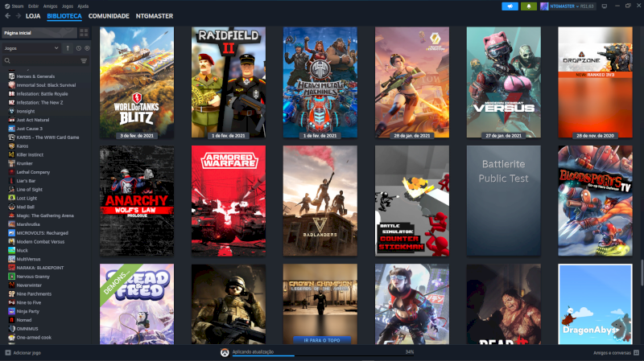Click the Página inicial button

click(x=39, y=33)
